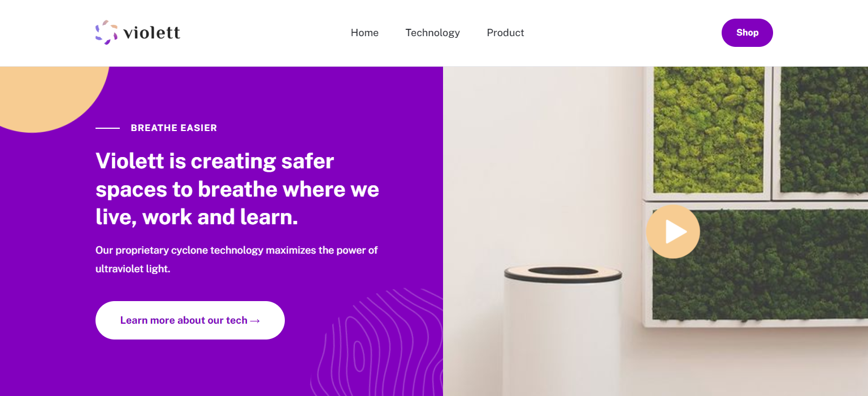Click the bright lime-green moss panel
The height and width of the screenshot is (396, 868).
click(709, 130)
